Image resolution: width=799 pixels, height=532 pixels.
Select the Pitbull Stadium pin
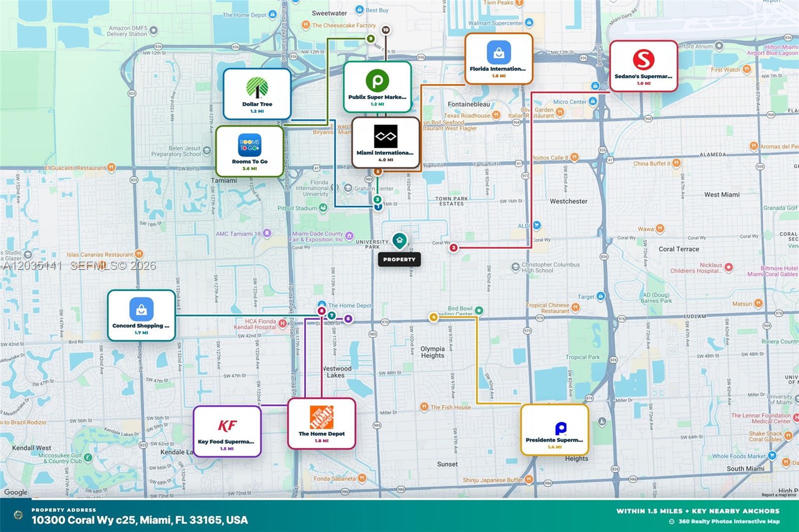pos(323,208)
